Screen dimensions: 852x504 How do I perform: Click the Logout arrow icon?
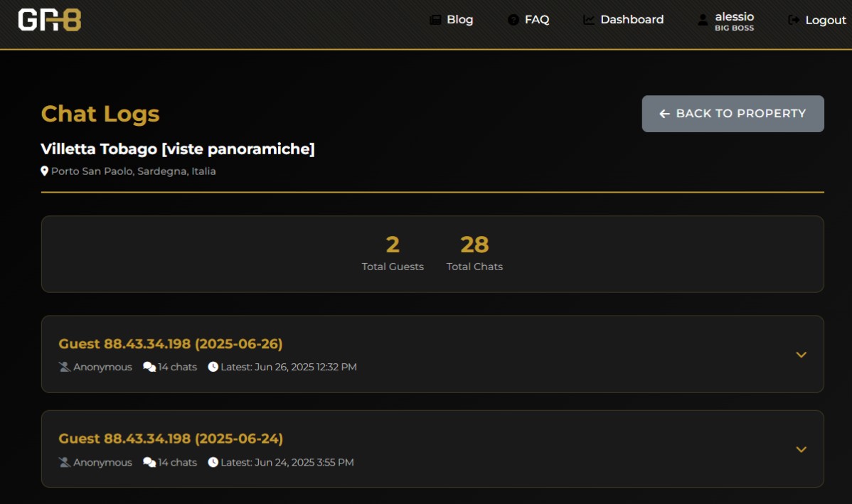[794, 20]
